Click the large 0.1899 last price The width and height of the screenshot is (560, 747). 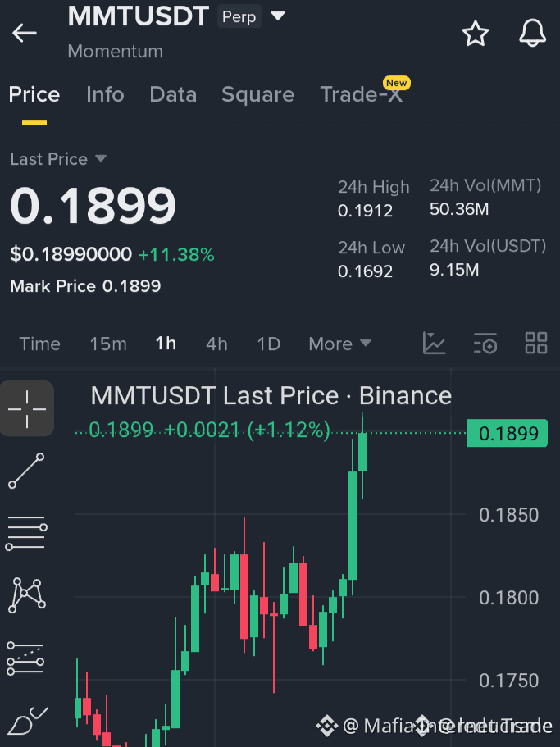point(93,206)
